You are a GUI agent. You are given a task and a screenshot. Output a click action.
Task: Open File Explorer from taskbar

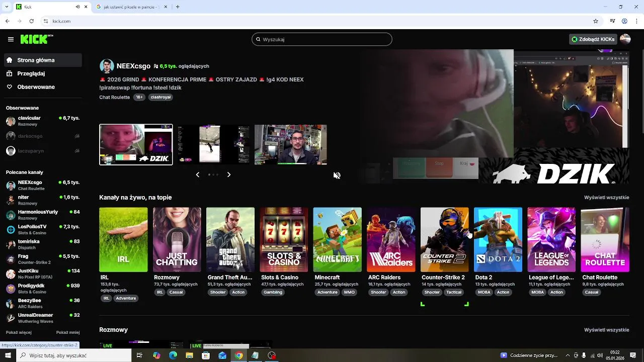click(x=189, y=355)
